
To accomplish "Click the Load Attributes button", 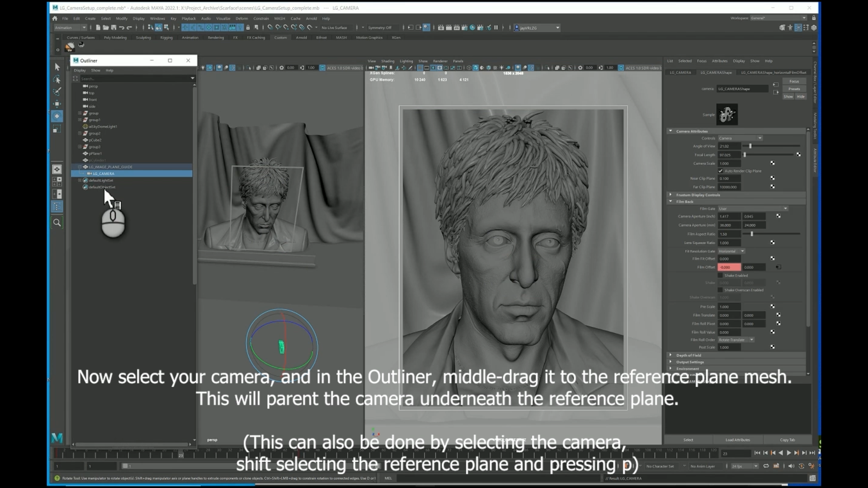I will (x=737, y=440).
